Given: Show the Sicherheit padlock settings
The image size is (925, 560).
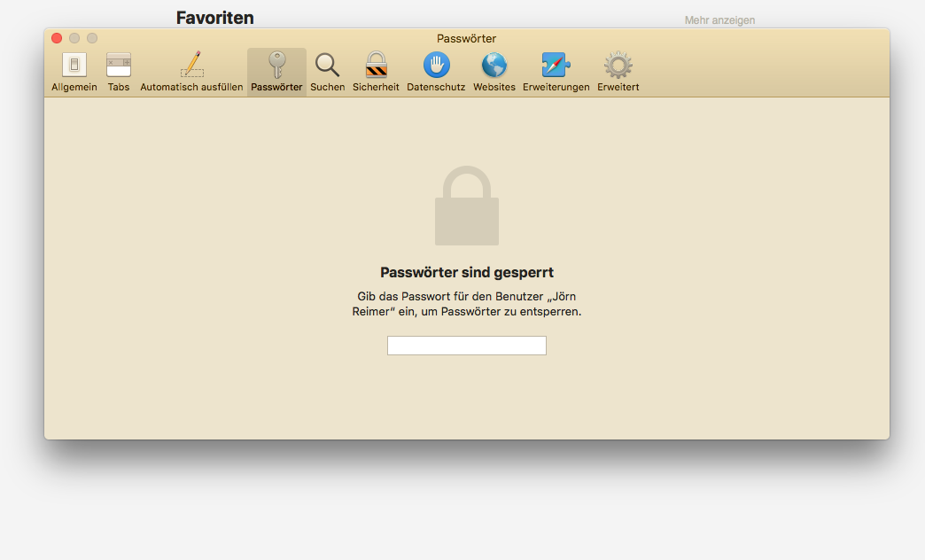Looking at the screenshot, I should pos(376,72).
